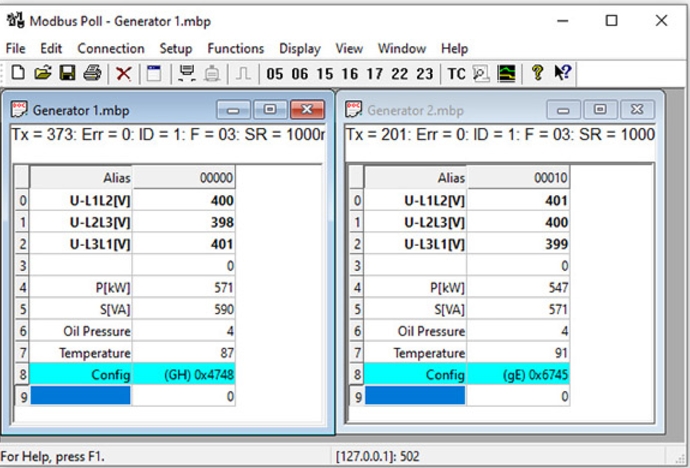Select Config value (GH) 0x4748

(184, 375)
